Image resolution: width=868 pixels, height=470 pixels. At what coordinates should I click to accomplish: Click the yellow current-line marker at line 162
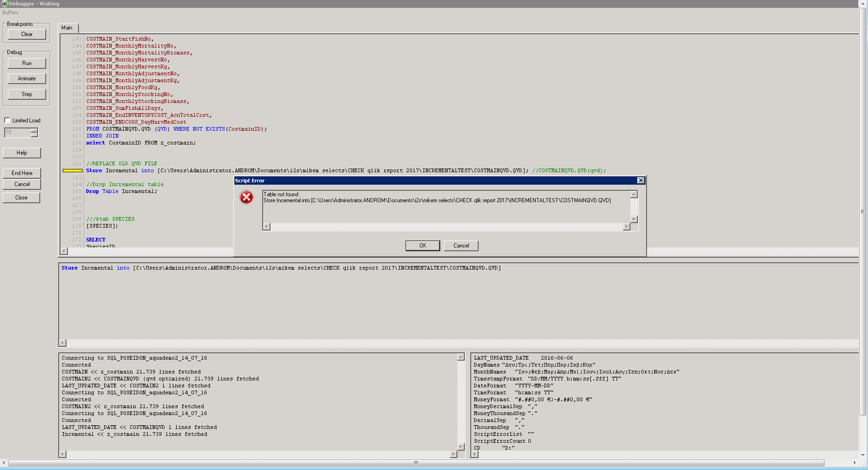72,170
